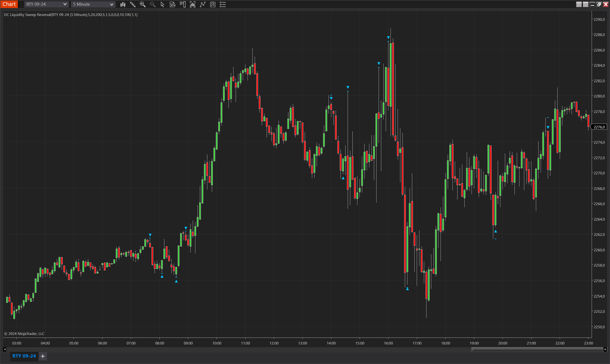Click the scrollbar left arrow
610x364 pixels.
5,349
